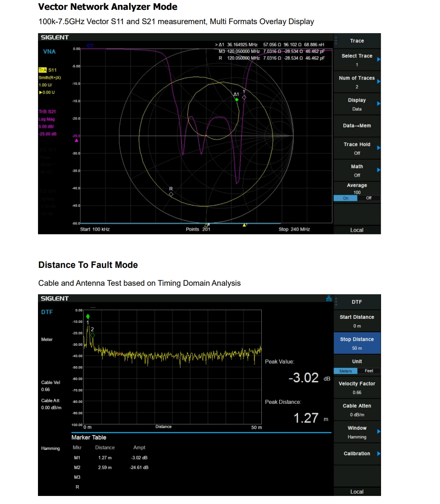Image resolution: width=440 pixels, height=504 pixels.
Task: Click Local in the VNA screen
Action: click(x=357, y=230)
